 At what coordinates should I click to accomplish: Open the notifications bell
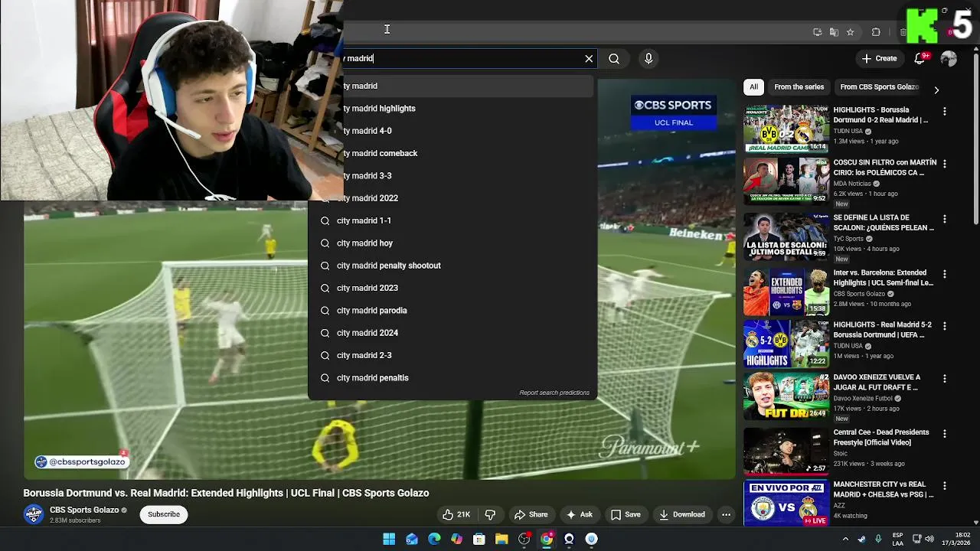click(920, 58)
